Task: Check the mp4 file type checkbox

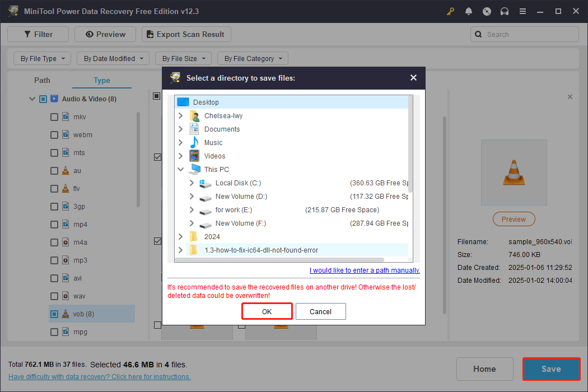Action: [54, 225]
